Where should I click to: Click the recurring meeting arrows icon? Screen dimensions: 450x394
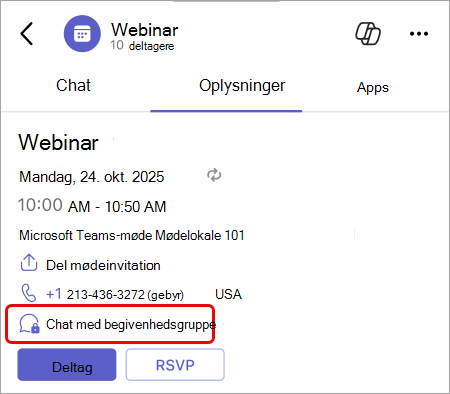pos(214,175)
